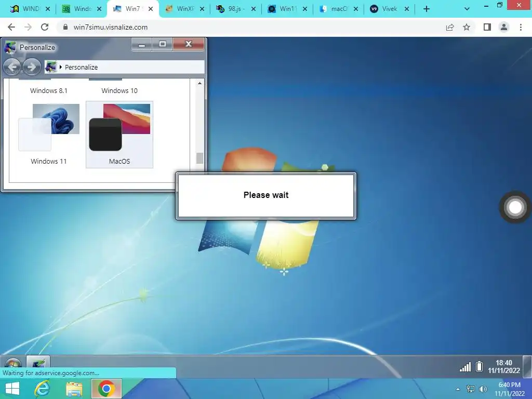
Task: Close the WinXP browser tab
Action: point(202,9)
